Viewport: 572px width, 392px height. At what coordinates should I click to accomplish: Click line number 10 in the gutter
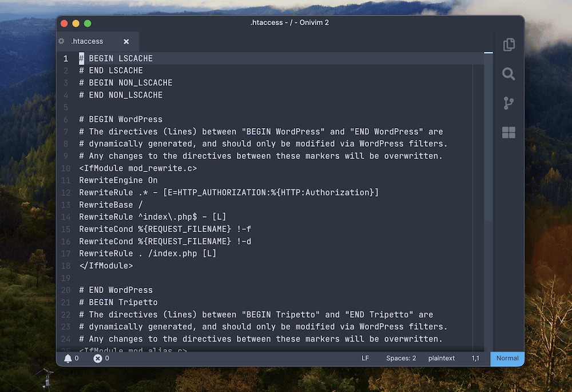(66, 168)
